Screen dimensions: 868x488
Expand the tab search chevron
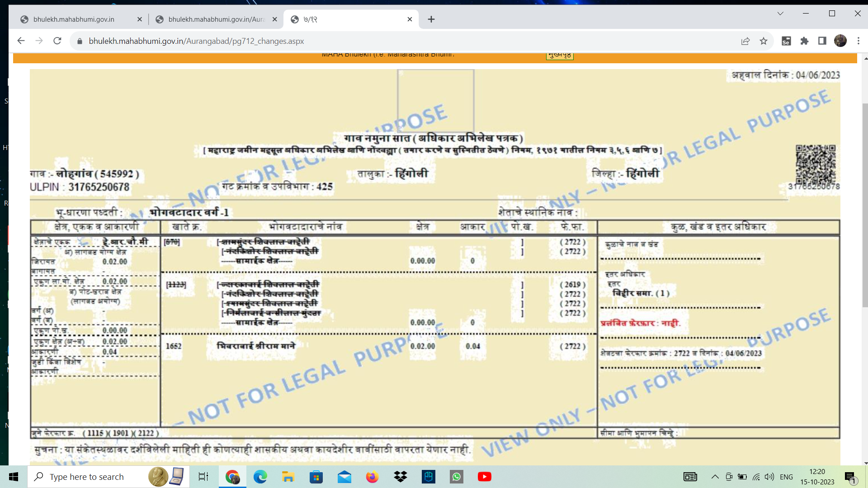click(x=780, y=14)
